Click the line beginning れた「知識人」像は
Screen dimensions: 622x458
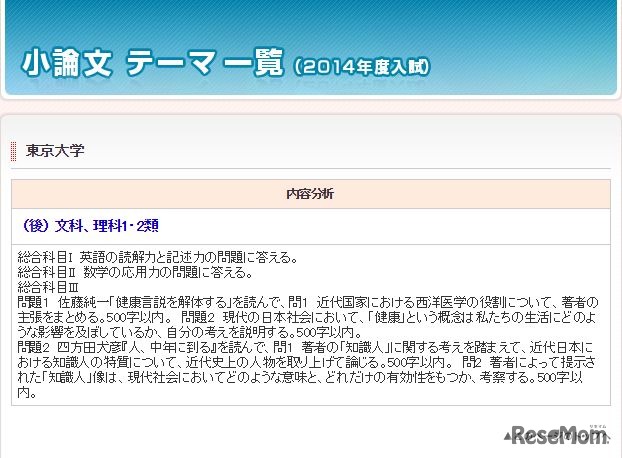[x=300, y=377]
